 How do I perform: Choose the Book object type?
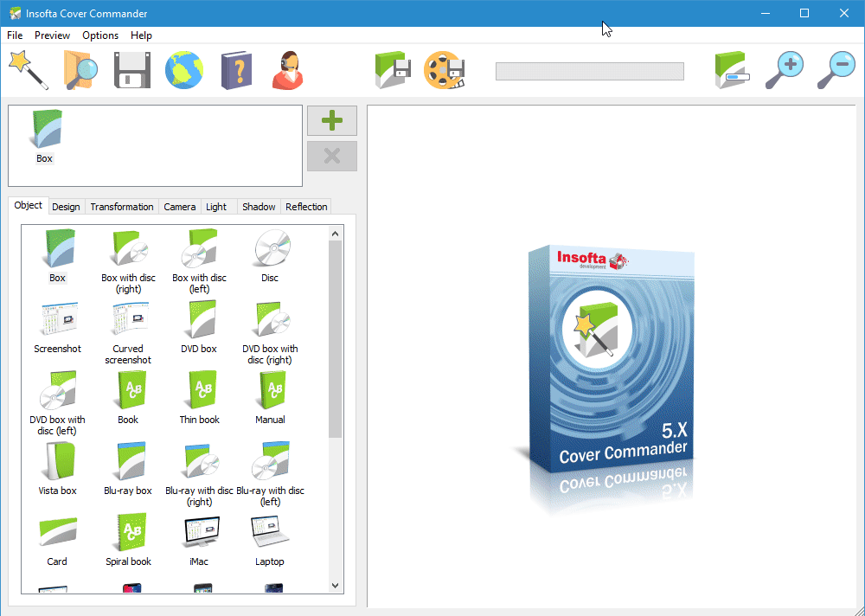(x=128, y=398)
